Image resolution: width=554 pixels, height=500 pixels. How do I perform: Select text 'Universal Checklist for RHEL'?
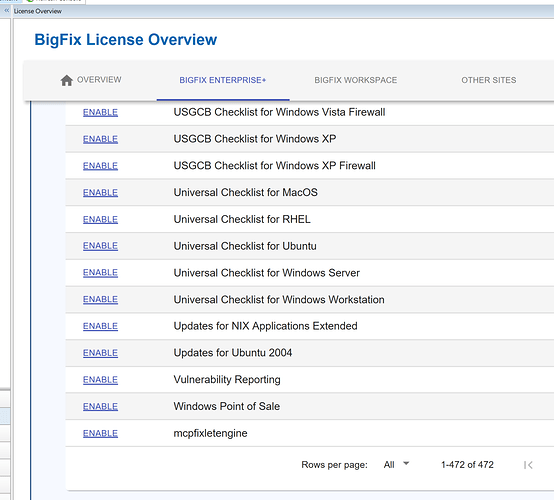tap(242, 219)
